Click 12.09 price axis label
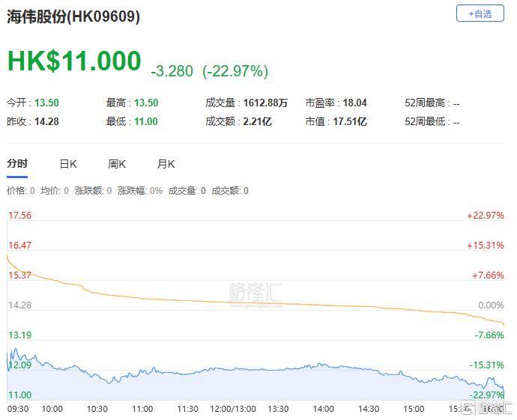Screen dimensions: 517x420 point(19,365)
